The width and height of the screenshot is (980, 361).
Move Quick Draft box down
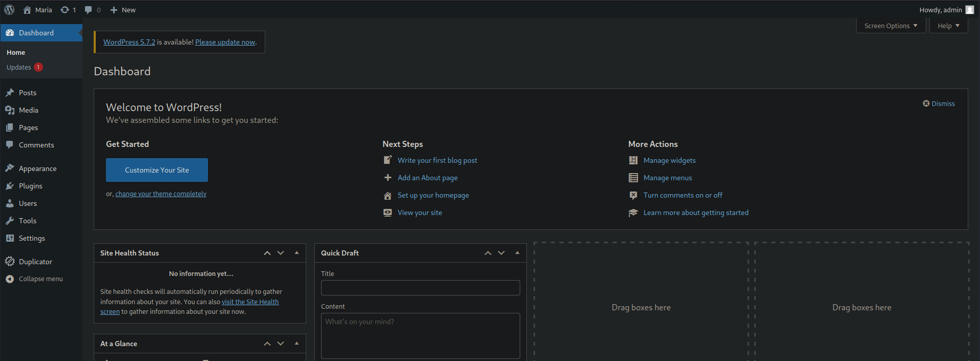point(501,253)
